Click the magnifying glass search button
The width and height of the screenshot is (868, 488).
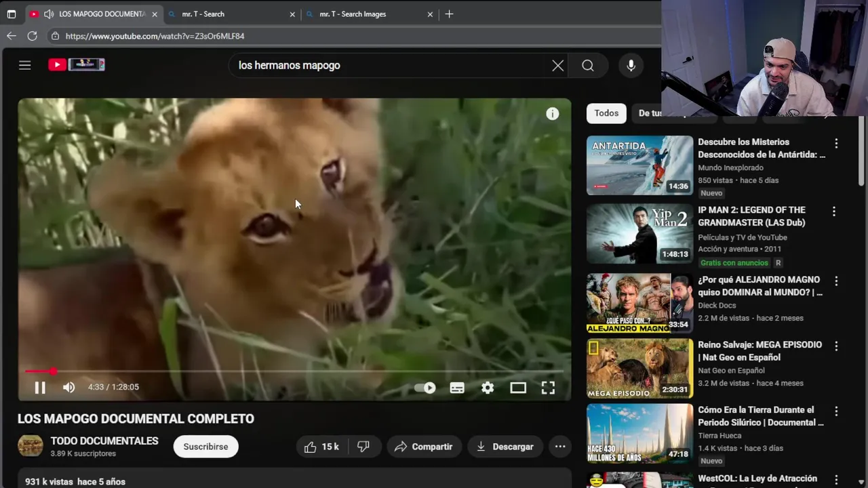click(x=588, y=65)
